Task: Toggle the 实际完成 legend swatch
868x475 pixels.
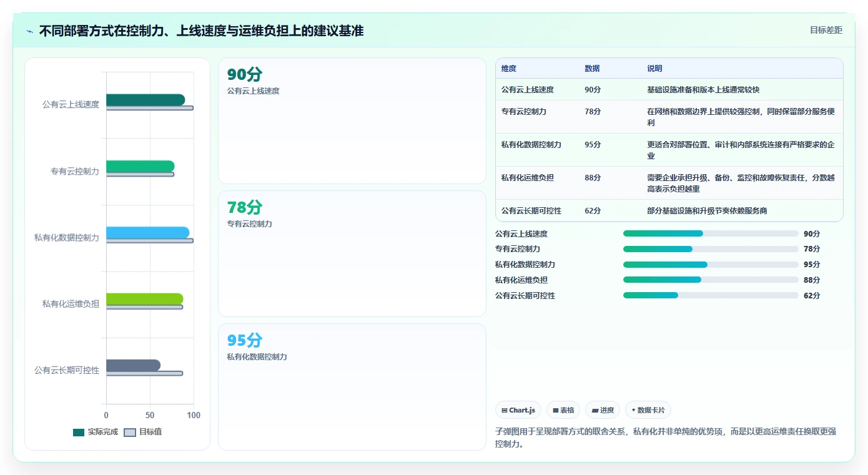Action: tap(79, 432)
